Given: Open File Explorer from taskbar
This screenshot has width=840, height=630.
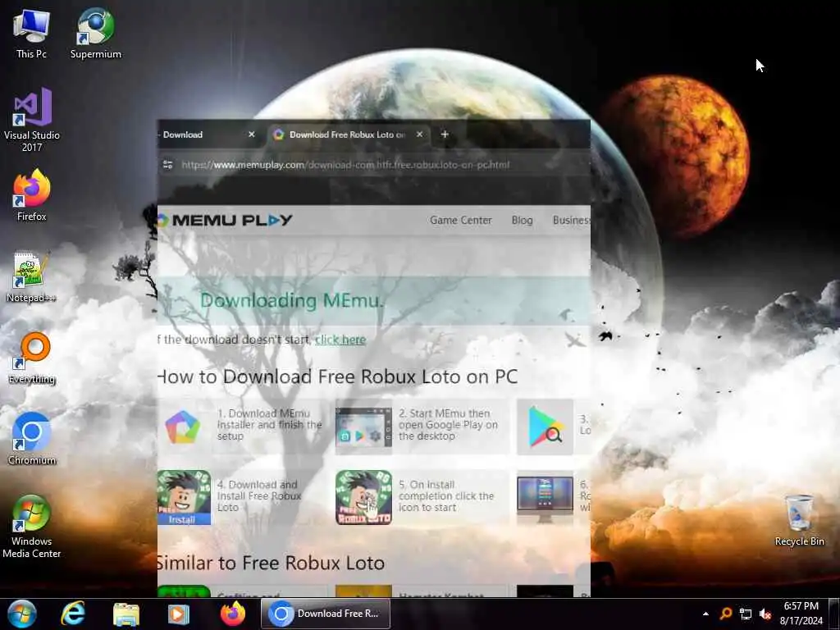Looking at the screenshot, I should pos(126,614).
